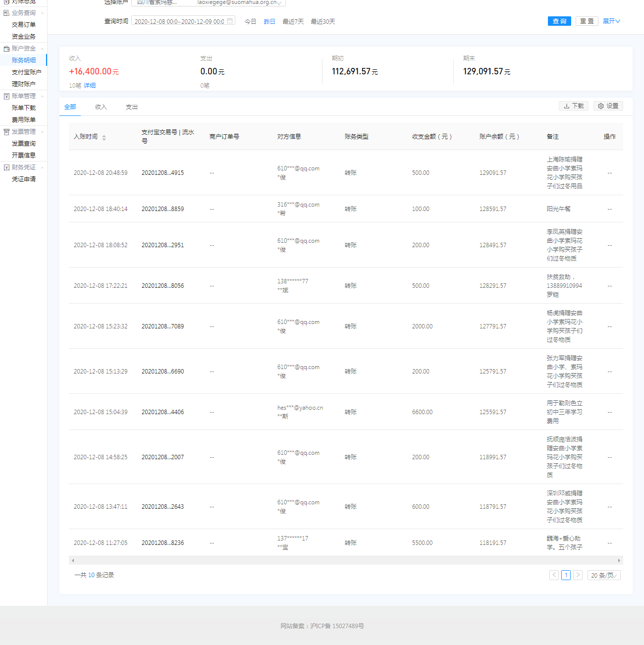Go to next page arrow in pagination
644x645 pixels.
pos(578,575)
